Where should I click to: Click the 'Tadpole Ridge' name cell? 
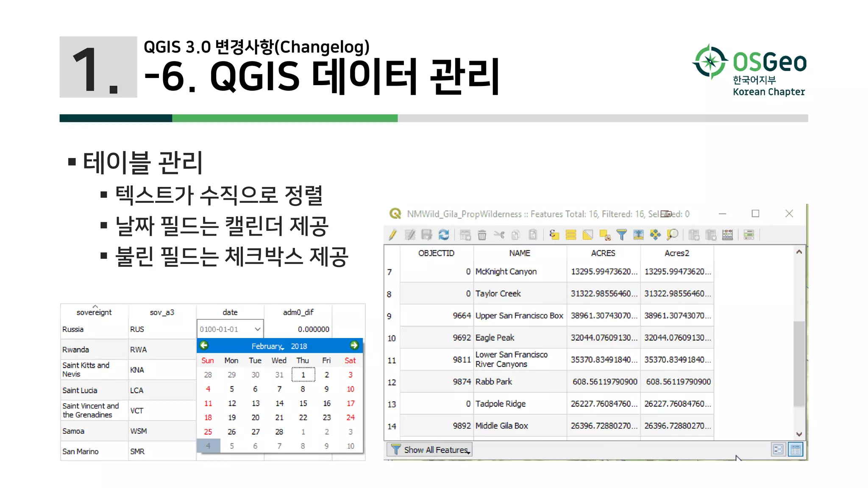click(520, 404)
